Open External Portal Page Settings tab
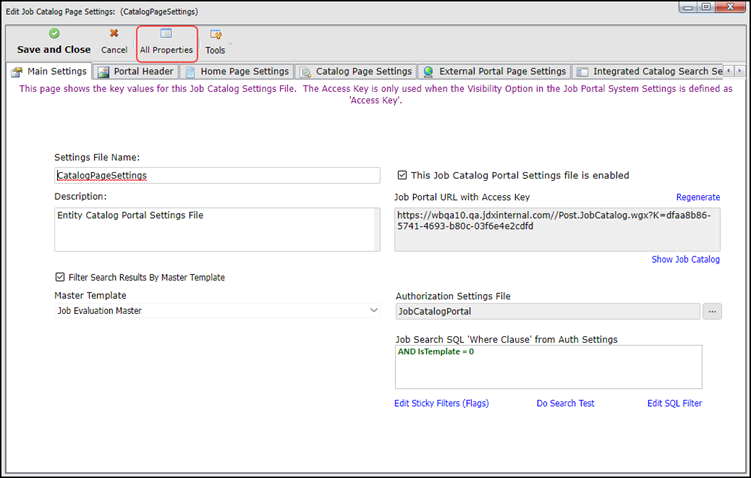 point(495,71)
